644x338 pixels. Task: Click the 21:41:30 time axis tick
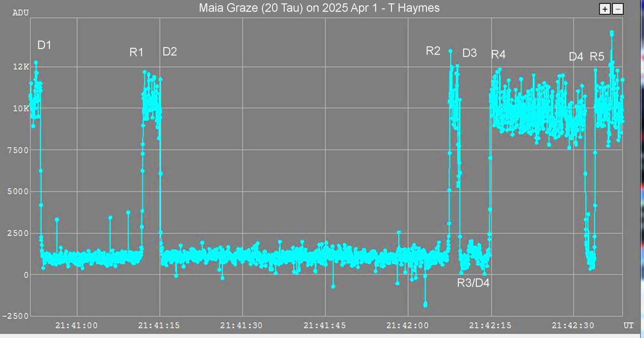pyautogui.click(x=241, y=325)
